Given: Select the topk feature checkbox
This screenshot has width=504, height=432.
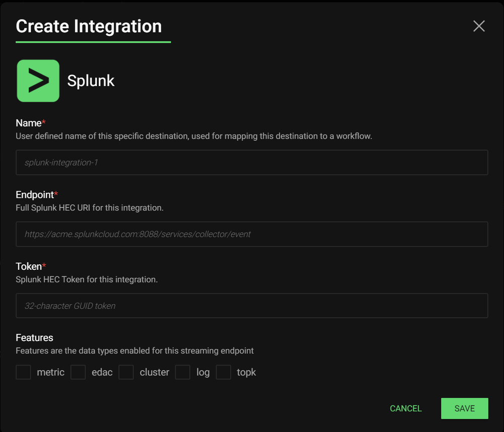Looking at the screenshot, I should (223, 372).
